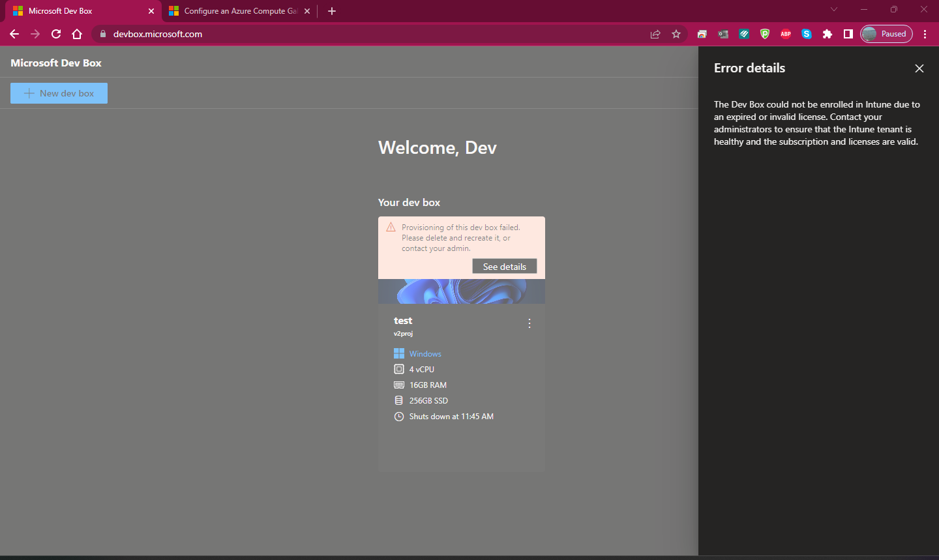
Task: Click the printer-shaped extension icon
Action: point(702,34)
